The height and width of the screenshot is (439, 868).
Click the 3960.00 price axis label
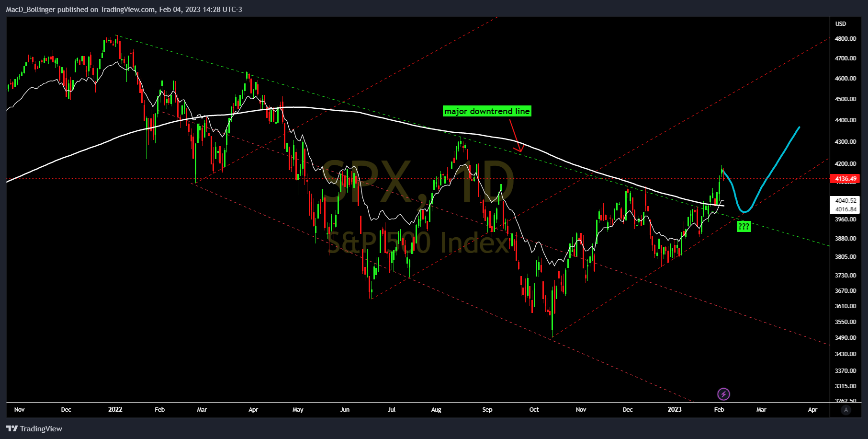pyautogui.click(x=845, y=219)
